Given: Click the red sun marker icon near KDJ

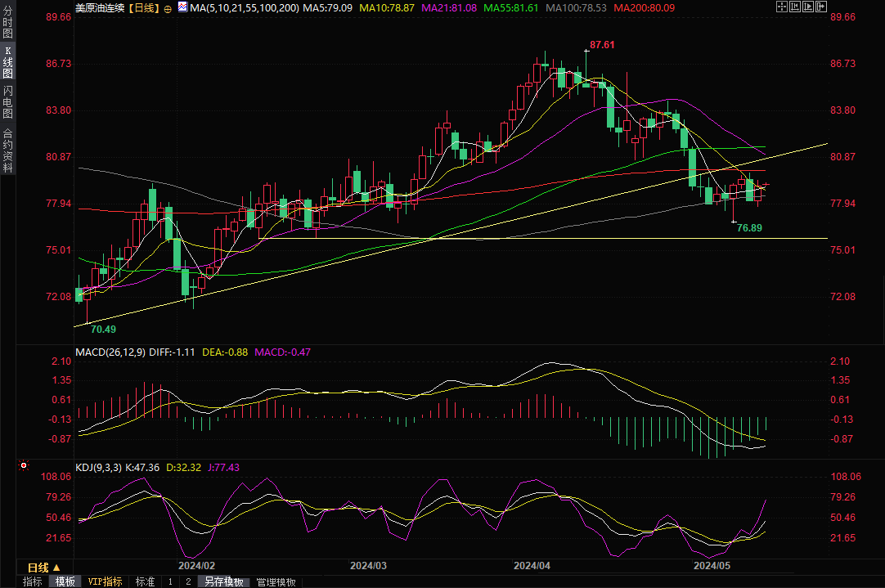Looking at the screenshot, I should [x=24, y=466].
